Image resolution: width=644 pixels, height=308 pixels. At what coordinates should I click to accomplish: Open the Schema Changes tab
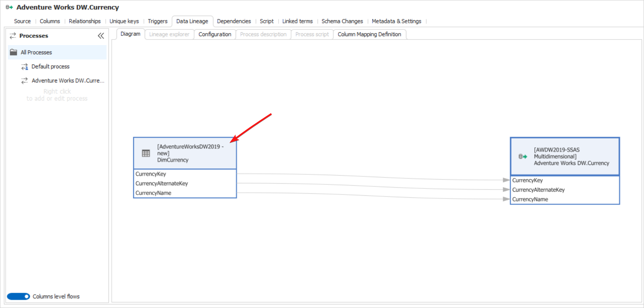(342, 21)
